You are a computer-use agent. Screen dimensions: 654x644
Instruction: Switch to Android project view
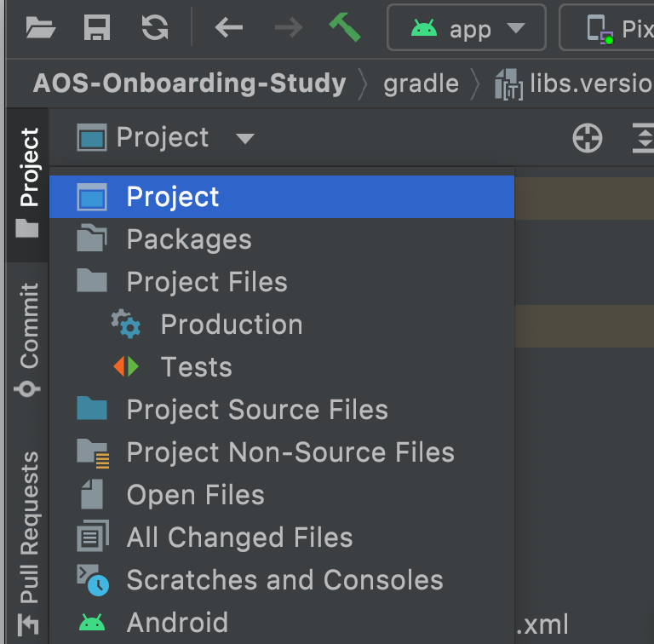pyautogui.click(x=177, y=623)
